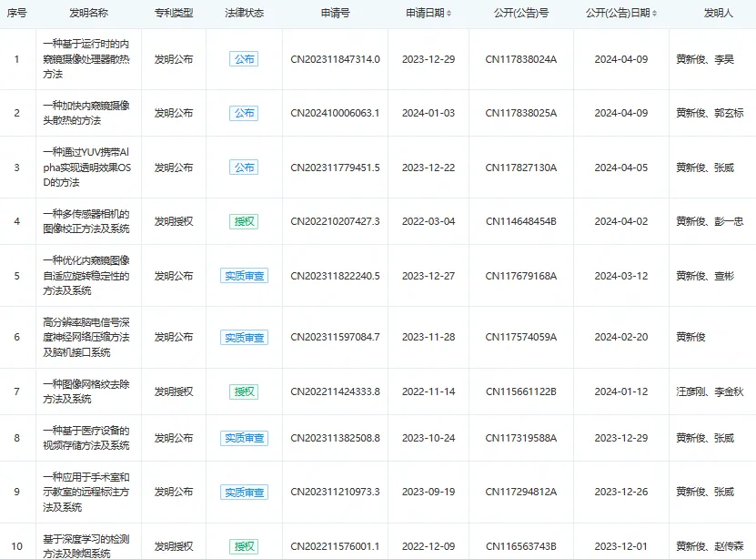Open patent 基于深度学习的检测方法及除烟系统

click(x=86, y=546)
